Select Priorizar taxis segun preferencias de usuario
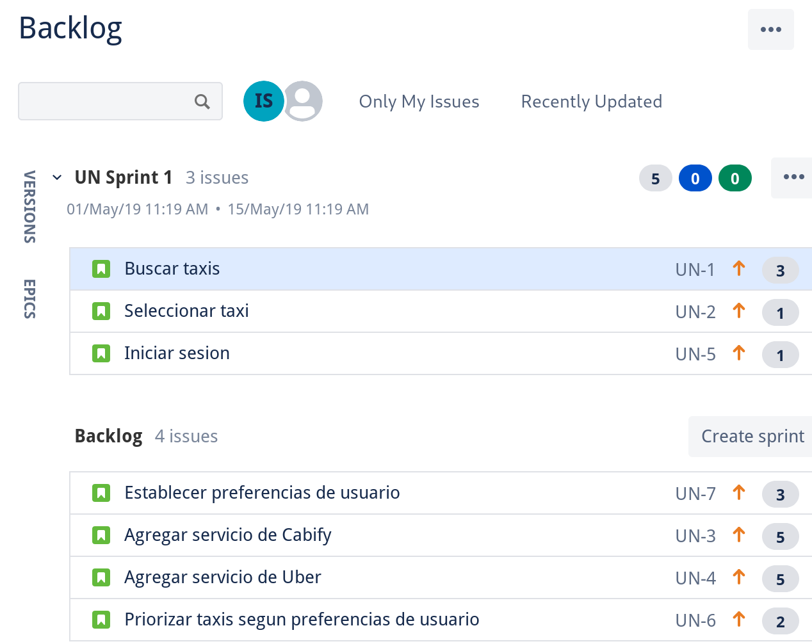The image size is (812, 644). [302, 620]
